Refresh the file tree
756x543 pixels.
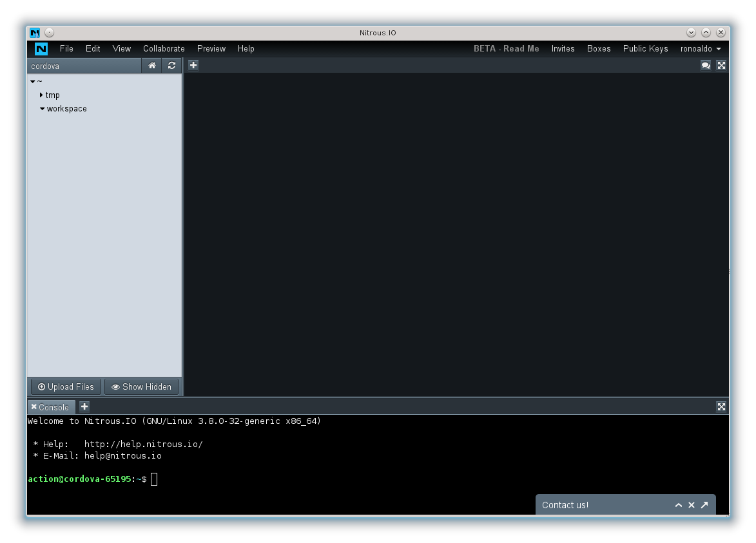[171, 66]
